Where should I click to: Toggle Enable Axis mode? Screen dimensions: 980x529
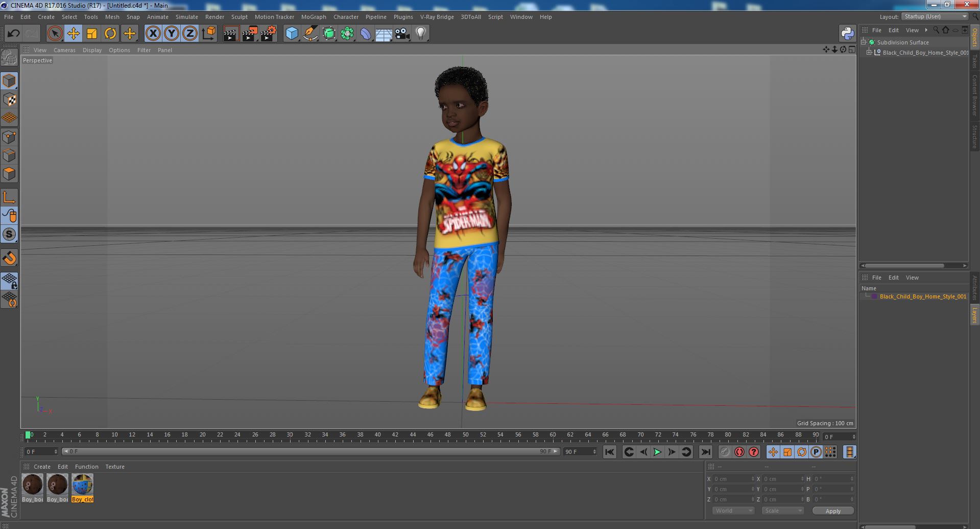9,197
